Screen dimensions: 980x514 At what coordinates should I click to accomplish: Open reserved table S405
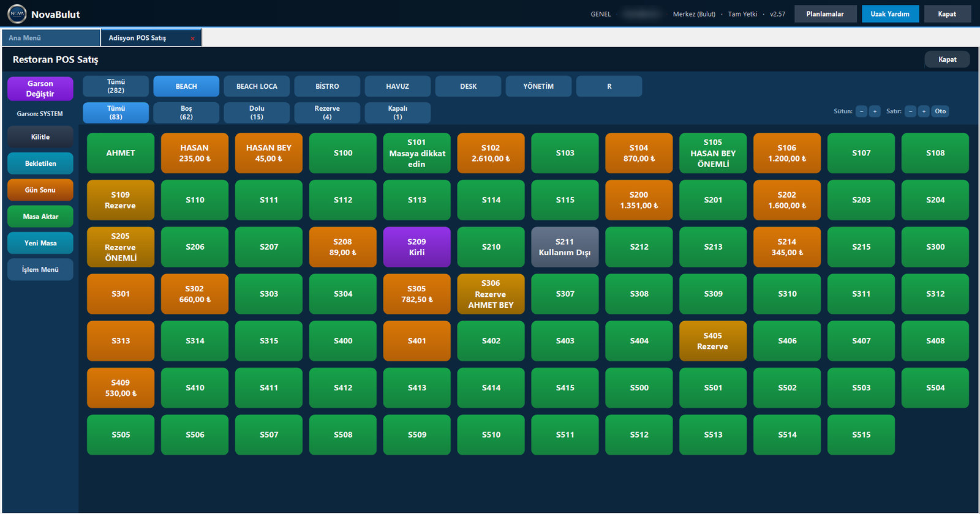tap(713, 341)
